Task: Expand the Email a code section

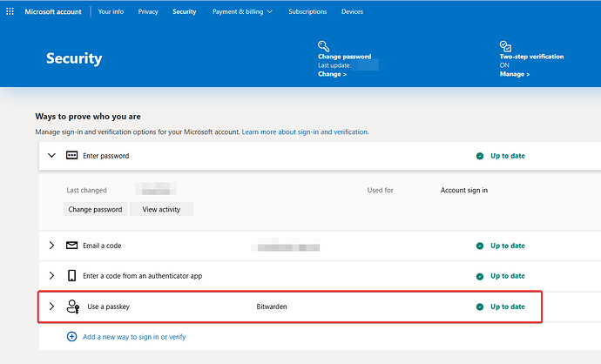Action: pos(51,246)
